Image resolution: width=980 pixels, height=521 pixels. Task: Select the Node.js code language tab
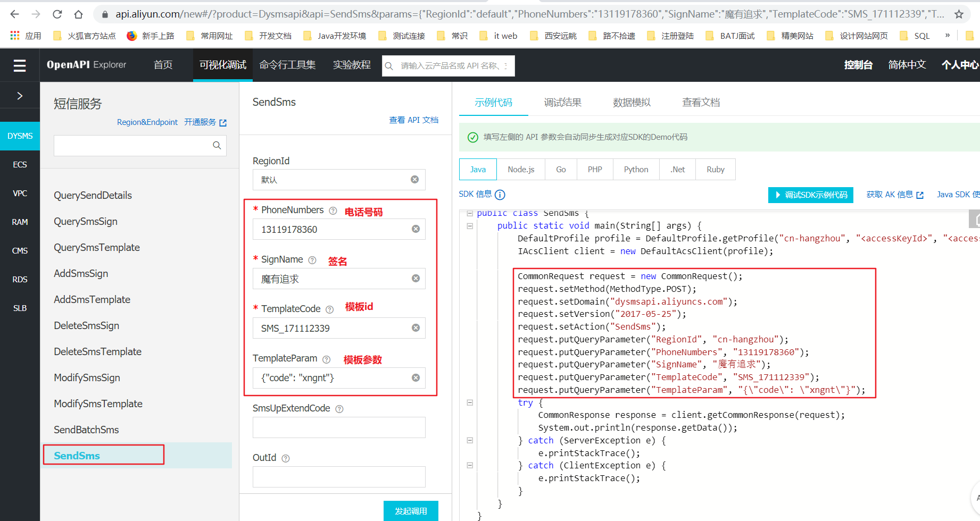click(521, 170)
